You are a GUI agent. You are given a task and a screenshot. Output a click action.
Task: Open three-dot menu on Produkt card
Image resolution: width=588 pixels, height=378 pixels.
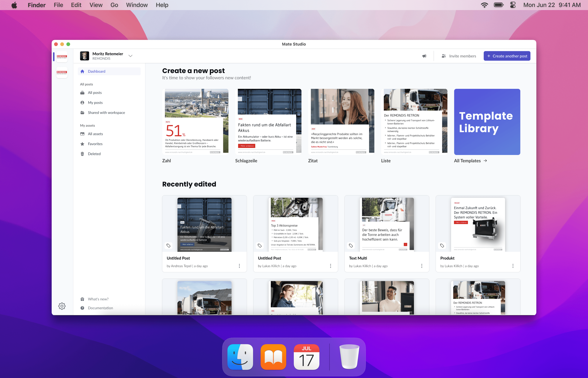point(513,266)
